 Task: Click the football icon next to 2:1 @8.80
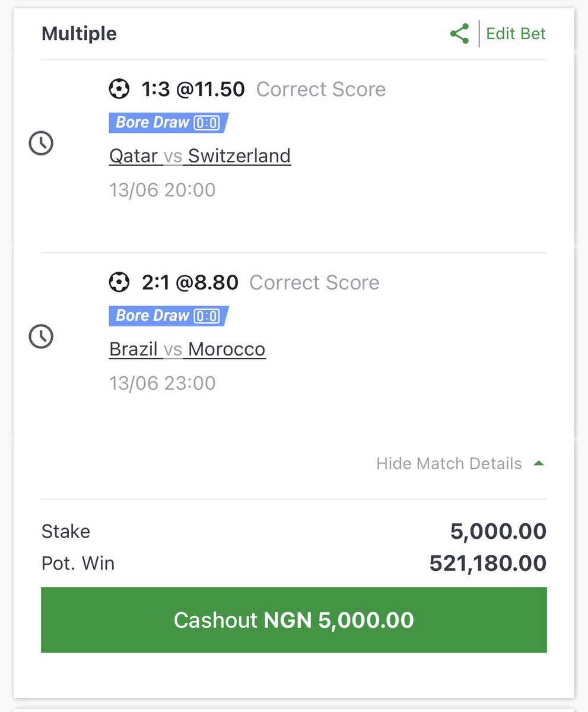point(119,282)
